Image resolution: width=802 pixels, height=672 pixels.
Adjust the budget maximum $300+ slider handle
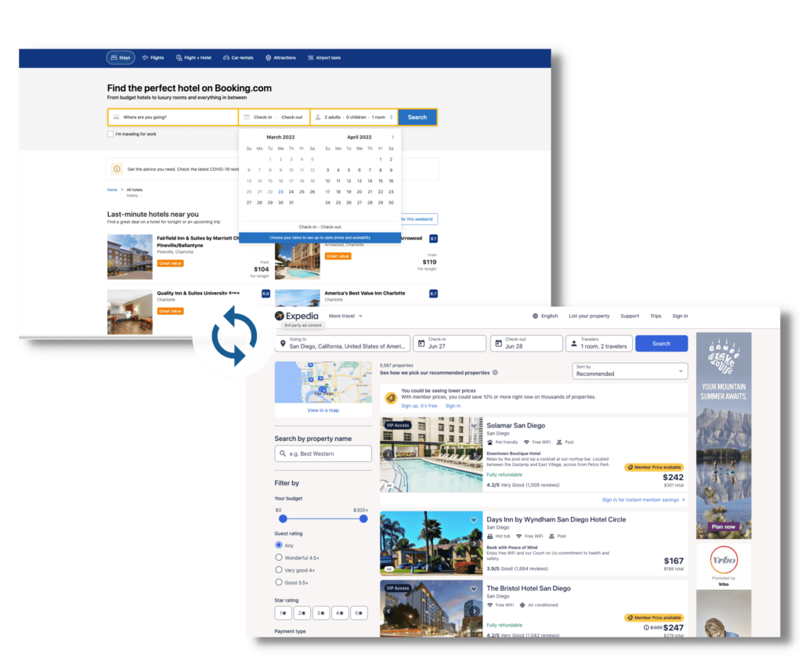[363, 518]
